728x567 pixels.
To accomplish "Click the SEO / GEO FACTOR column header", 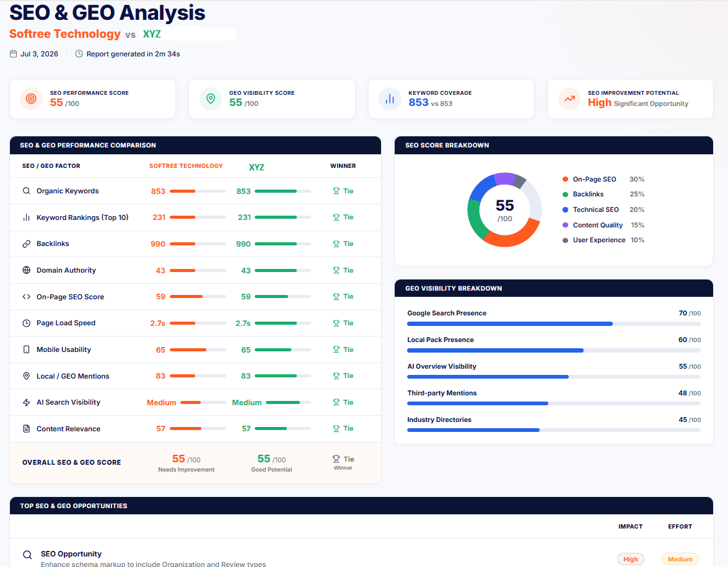I will click(51, 166).
